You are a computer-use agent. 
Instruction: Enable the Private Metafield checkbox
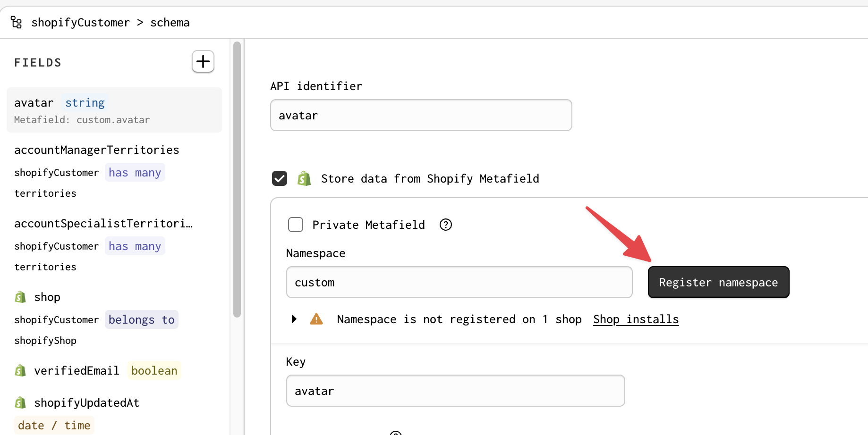point(296,225)
